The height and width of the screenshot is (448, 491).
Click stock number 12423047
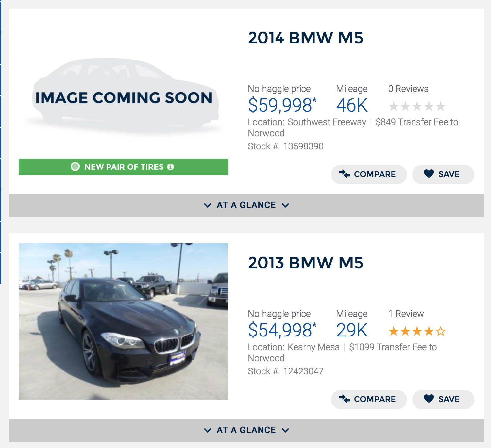303,371
